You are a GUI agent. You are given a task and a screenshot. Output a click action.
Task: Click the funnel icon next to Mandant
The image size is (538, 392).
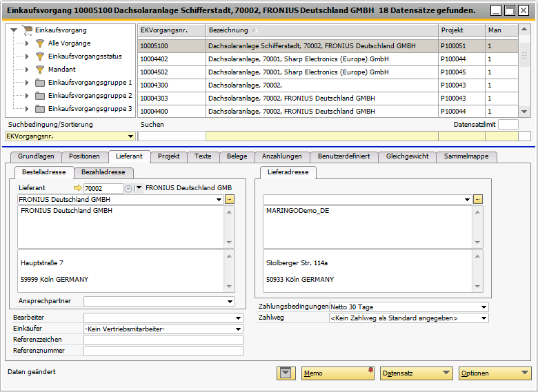[x=39, y=70]
